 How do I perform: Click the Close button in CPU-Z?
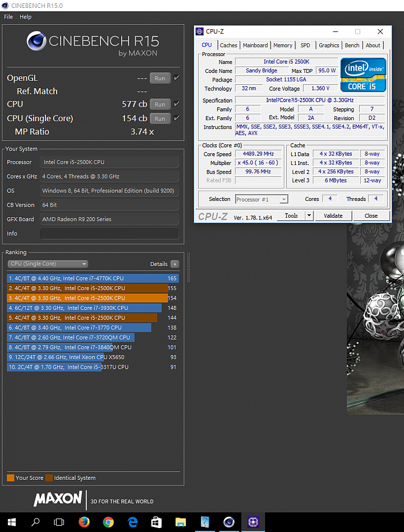pos(371,216)
